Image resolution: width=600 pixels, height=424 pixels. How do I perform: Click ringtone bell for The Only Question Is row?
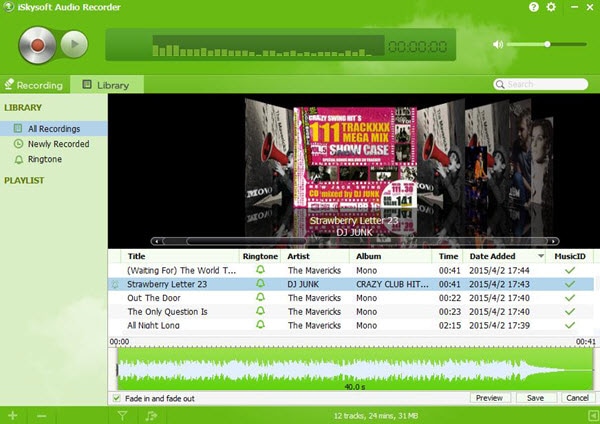260,311
